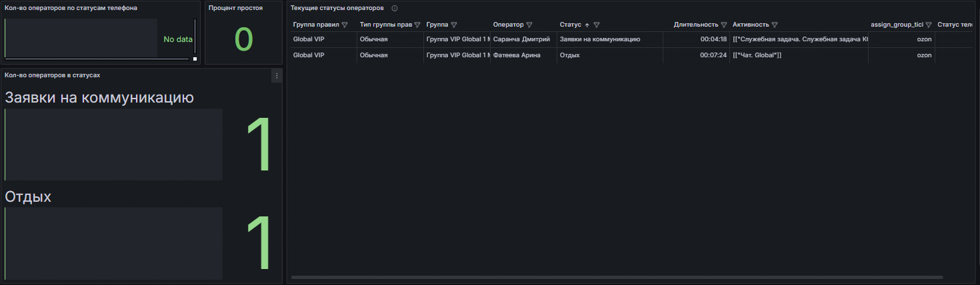Open the Длительность column filter
Screen dimensions: 980x285
[723, 25]
